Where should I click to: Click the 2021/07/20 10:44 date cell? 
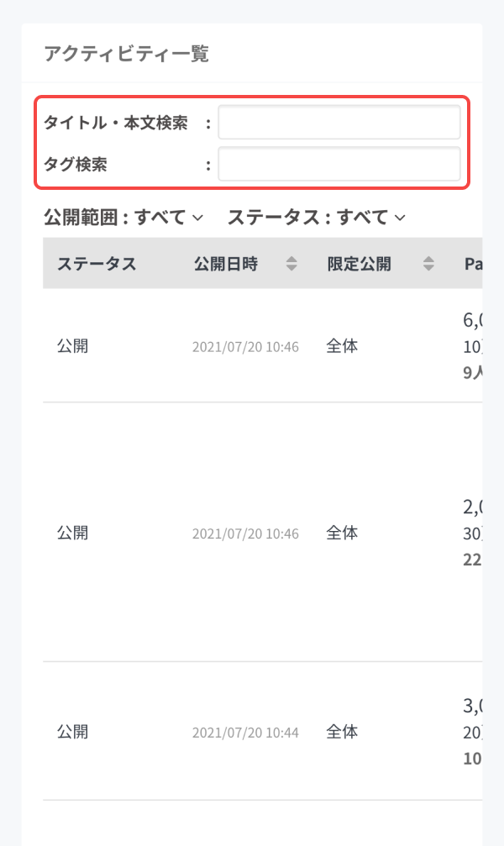(245, 733)
